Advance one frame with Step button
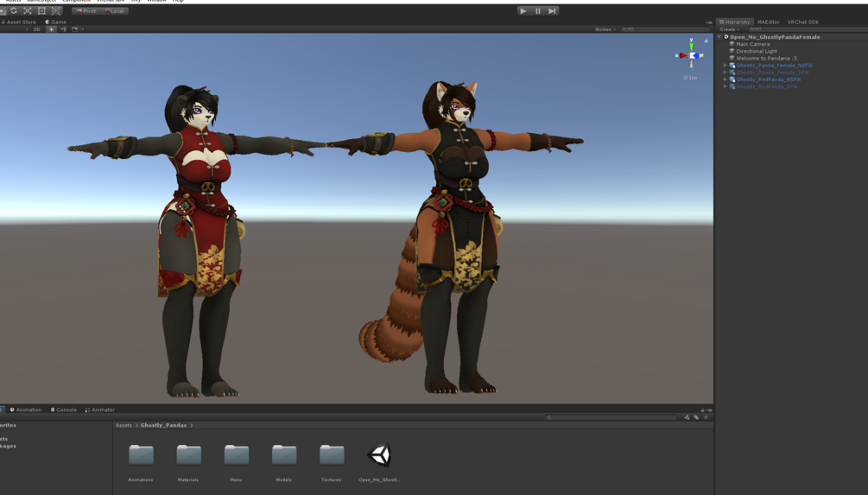868x495 pixels. tap(552, 11)
